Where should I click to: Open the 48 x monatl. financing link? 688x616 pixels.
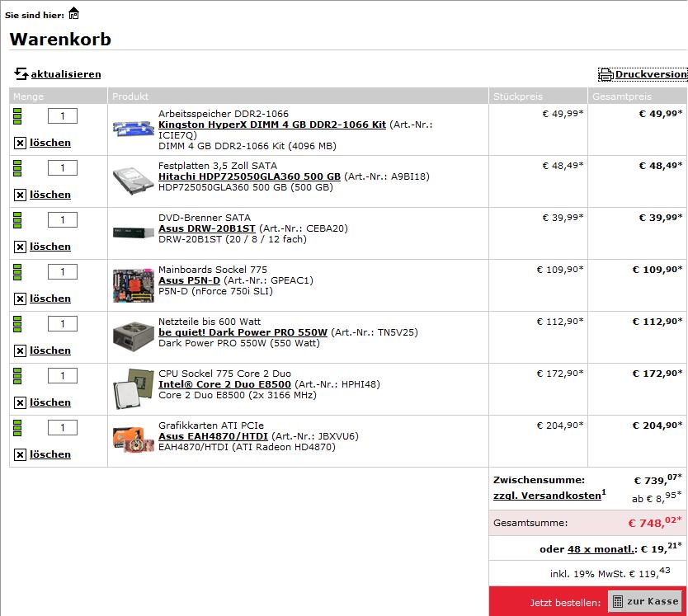tap(601, 549)
